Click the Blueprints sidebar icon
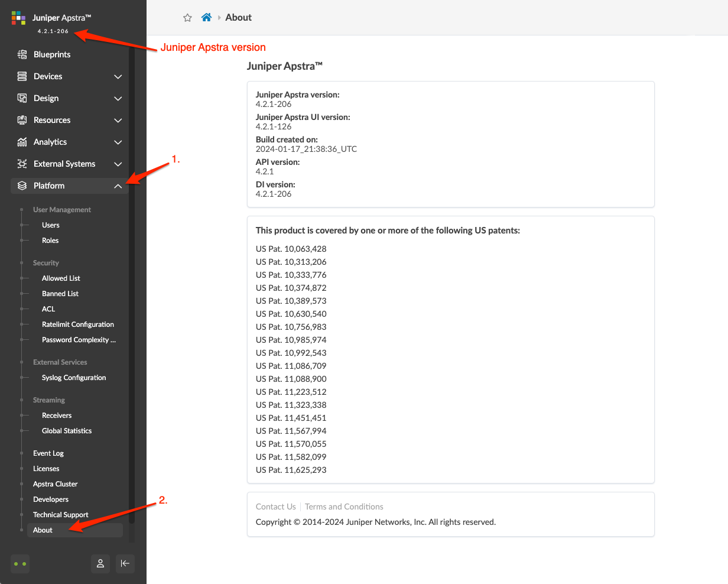 coord(22,54)
